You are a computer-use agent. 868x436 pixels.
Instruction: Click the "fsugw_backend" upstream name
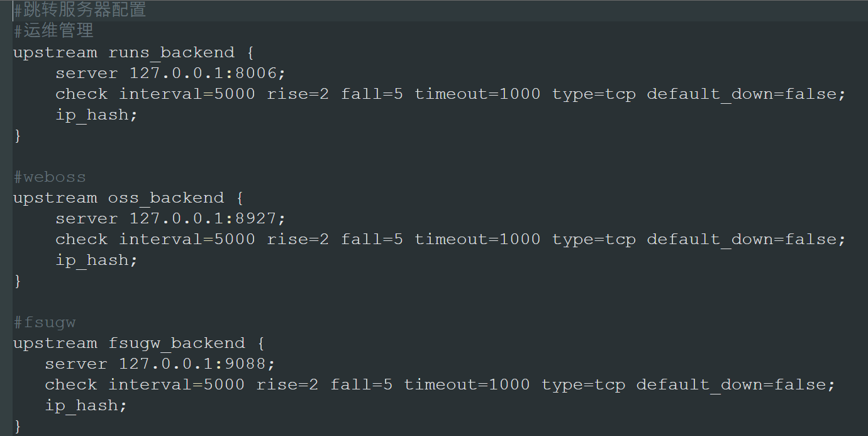pos(177,343)
